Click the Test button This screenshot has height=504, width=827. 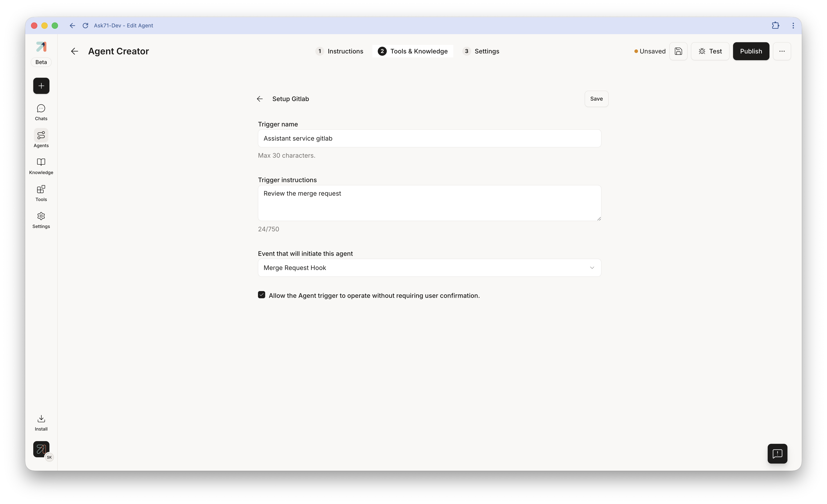click(x=710, y=51)
